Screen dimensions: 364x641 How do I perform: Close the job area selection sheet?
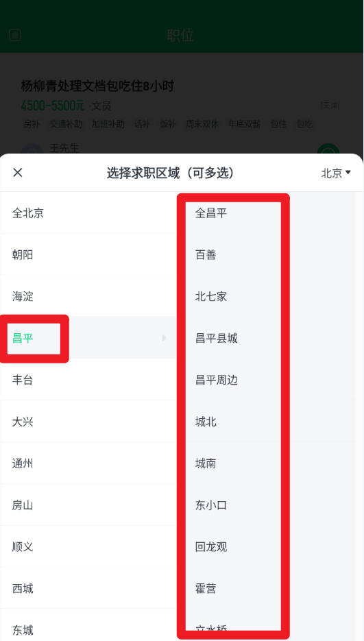18,173
